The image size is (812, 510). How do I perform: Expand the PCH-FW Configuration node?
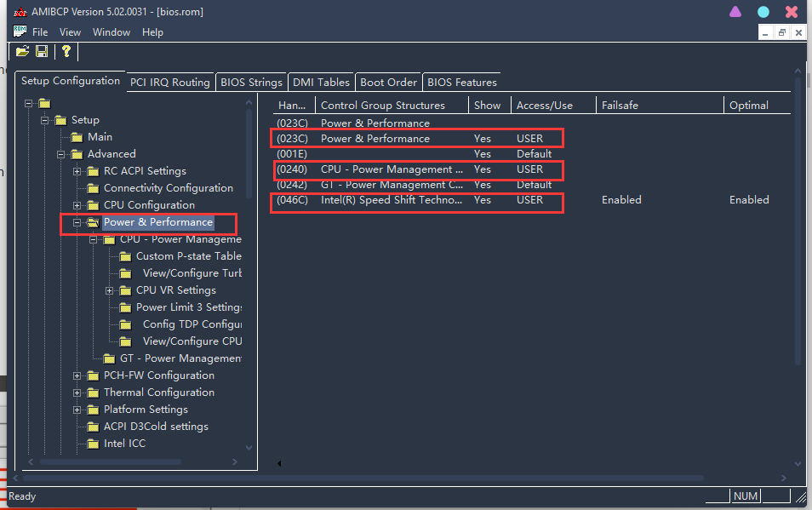coord(77,375)
